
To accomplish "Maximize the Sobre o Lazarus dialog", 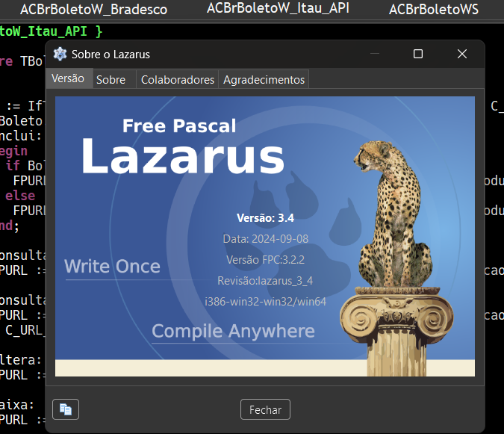I will 418,54.
